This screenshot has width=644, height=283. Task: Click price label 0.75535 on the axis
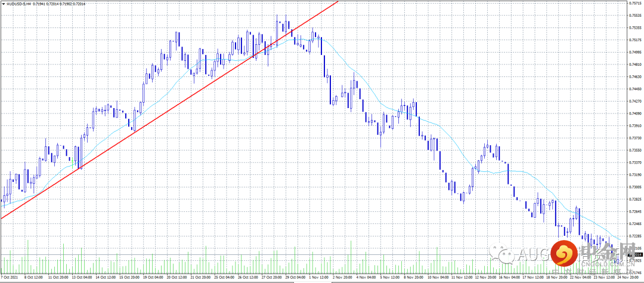pyautogui.click(x=634, y=16)
